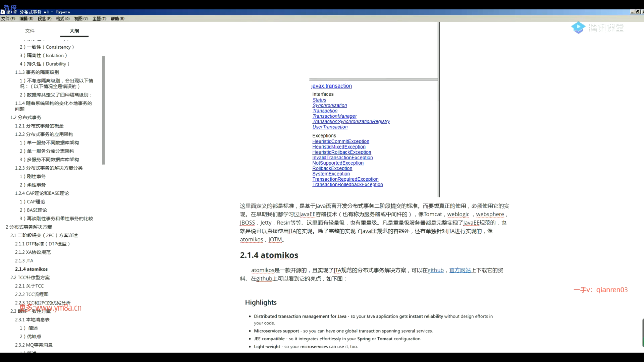Screen dimensions: 644x362
Task: Navigate to 1.2 分布式事务 outline heading
Action: (x=25, y=118)
